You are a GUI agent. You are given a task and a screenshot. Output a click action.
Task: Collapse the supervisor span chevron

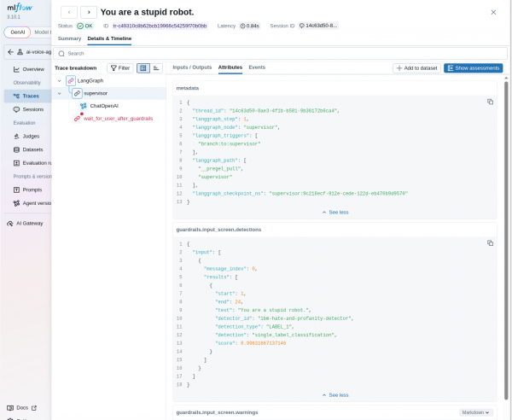click(x=60, y=93)
